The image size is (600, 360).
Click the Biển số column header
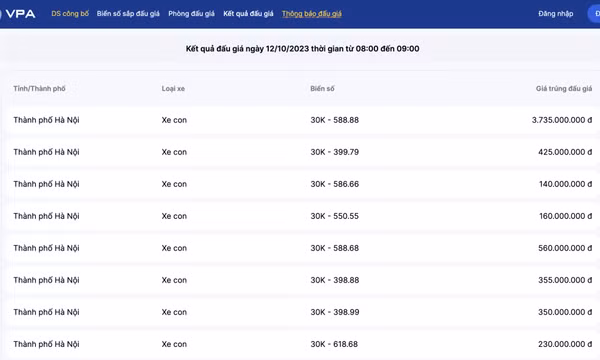coord(322,89)
